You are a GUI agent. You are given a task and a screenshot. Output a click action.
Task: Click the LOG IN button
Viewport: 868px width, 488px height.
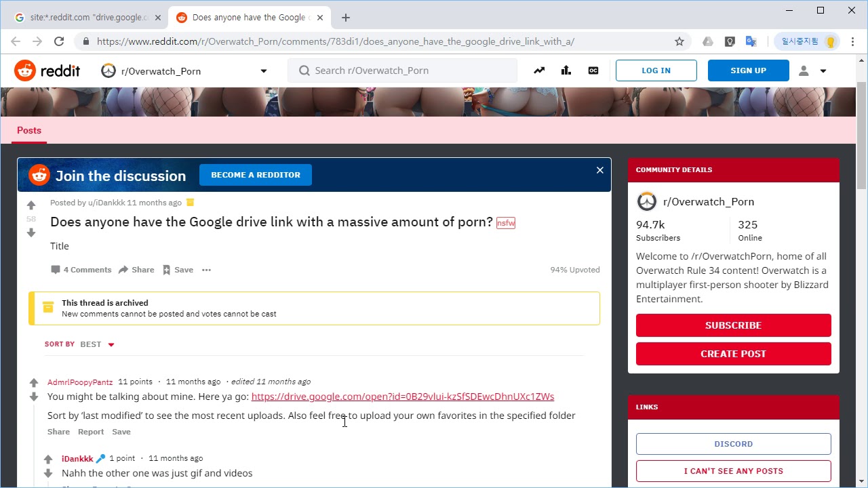(656, 70)
